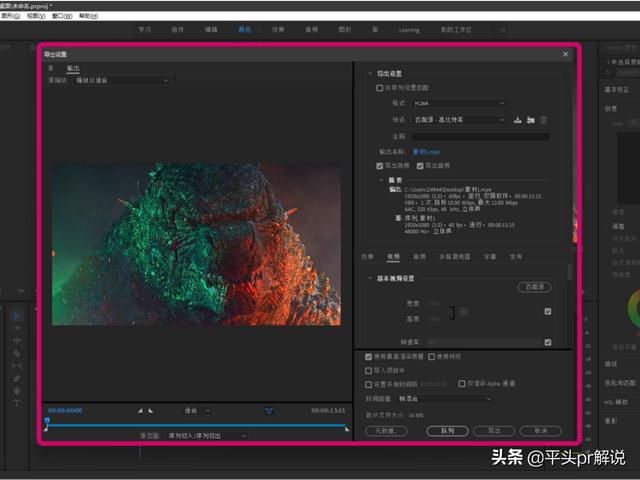Switch to the Color workspace tab

(x=244, y=29)
